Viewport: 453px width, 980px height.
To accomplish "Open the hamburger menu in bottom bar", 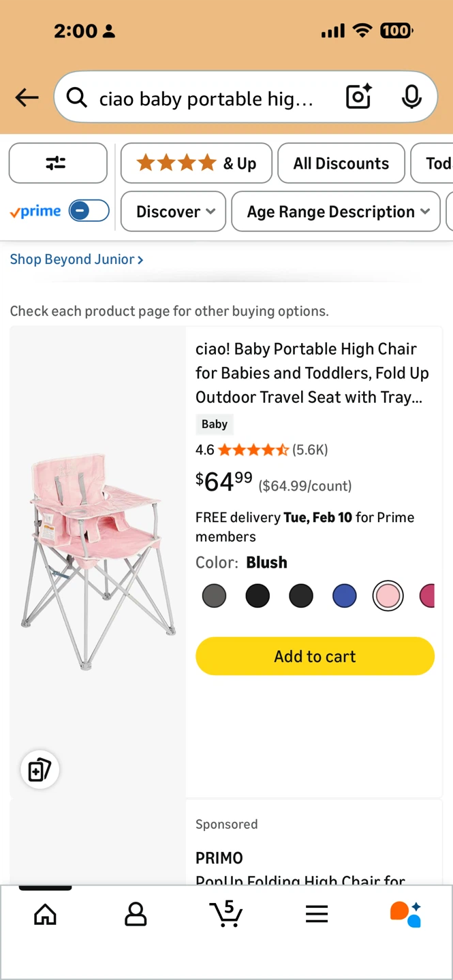I will click(x=317, y=914).
